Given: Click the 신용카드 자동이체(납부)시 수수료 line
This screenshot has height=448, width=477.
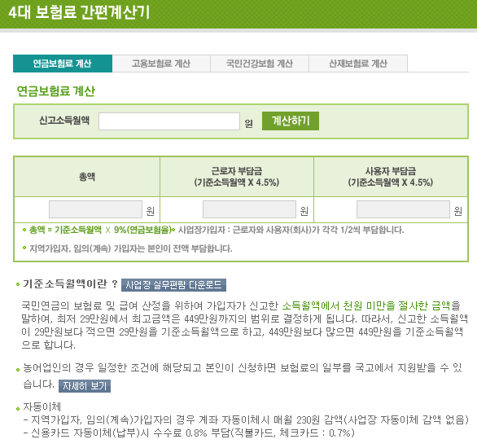Looking at the screenshot, I should coord(189,433).
